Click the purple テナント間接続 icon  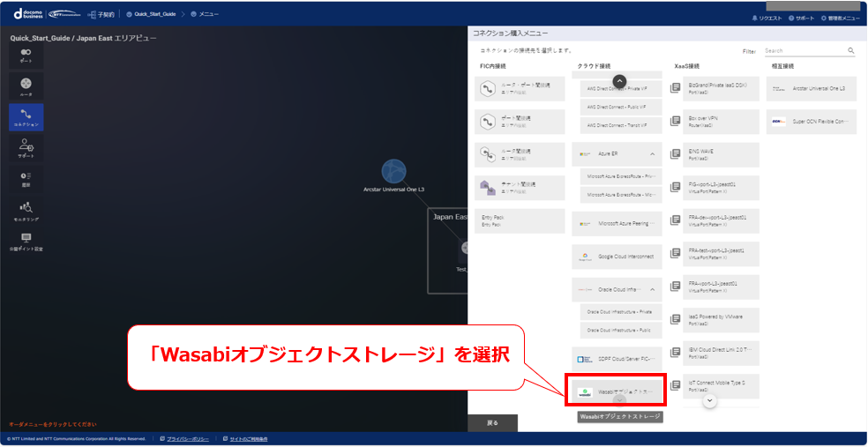click(488, 188)
